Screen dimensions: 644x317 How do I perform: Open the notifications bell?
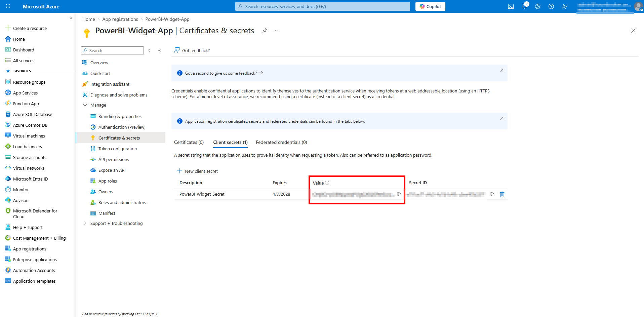(524, 6)
